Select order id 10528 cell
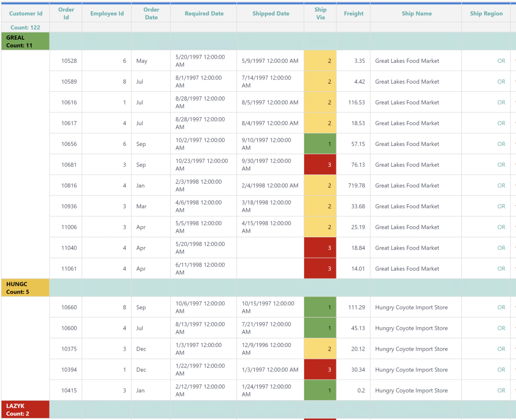This screenshot has width=516, height=420. [66, 61]
